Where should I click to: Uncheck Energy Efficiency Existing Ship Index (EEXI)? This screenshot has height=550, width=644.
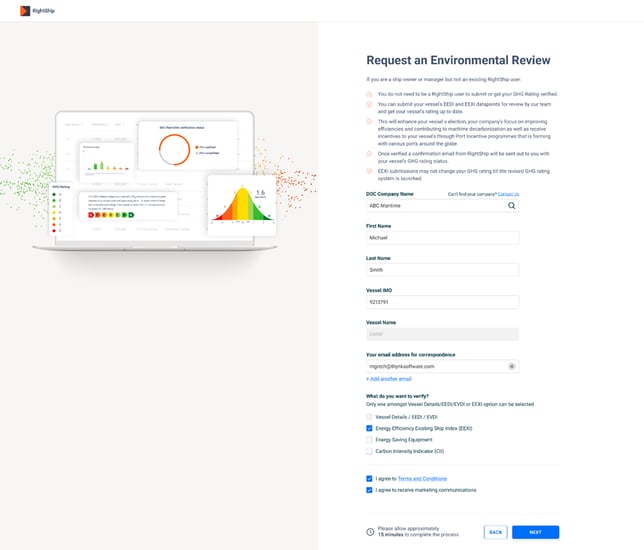pos(370,428)
